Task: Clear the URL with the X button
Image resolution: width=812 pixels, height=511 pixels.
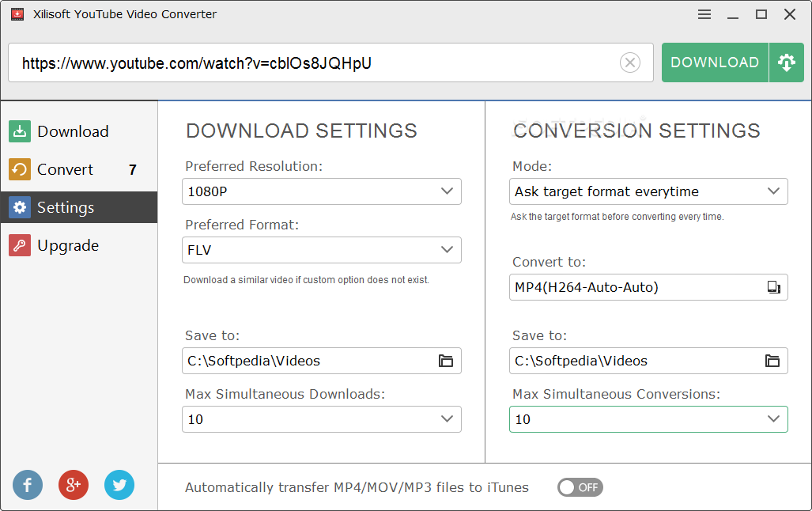Action: coord(629,62)
